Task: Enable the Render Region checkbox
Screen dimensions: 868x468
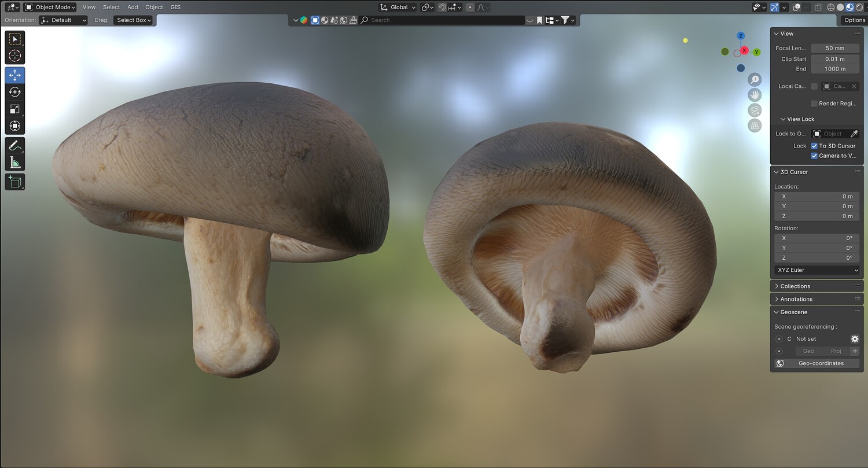Action: tap(814, 104)
